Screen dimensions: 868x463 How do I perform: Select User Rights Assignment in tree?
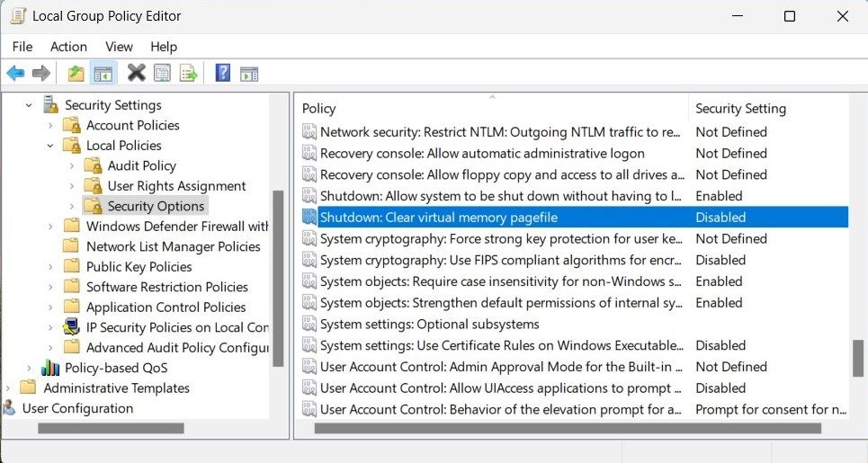click(176, 186)
